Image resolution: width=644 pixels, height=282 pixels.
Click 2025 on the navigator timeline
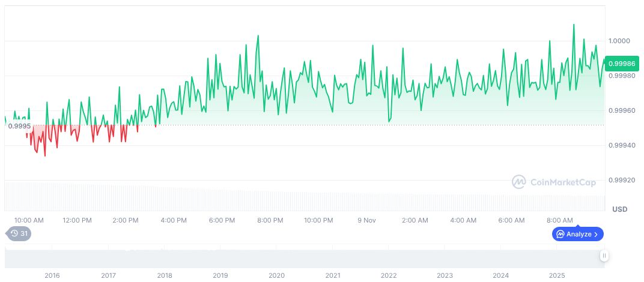tap(557, 275)
